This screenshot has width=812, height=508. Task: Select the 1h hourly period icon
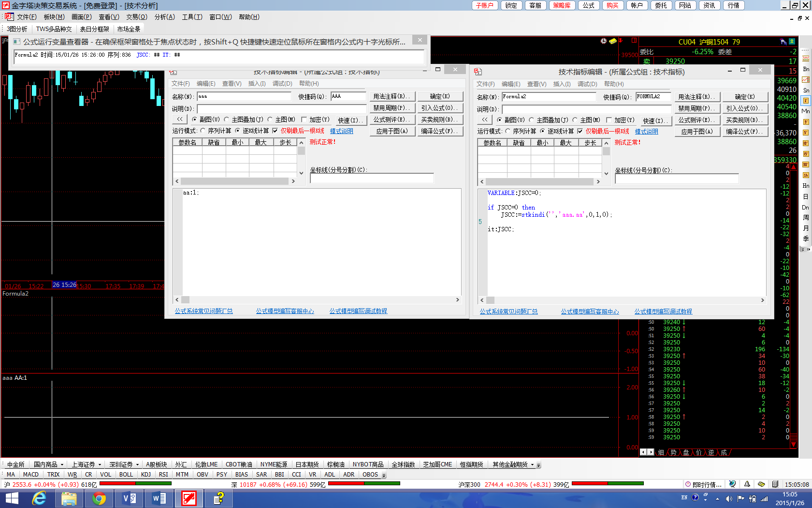coord(806,175)
